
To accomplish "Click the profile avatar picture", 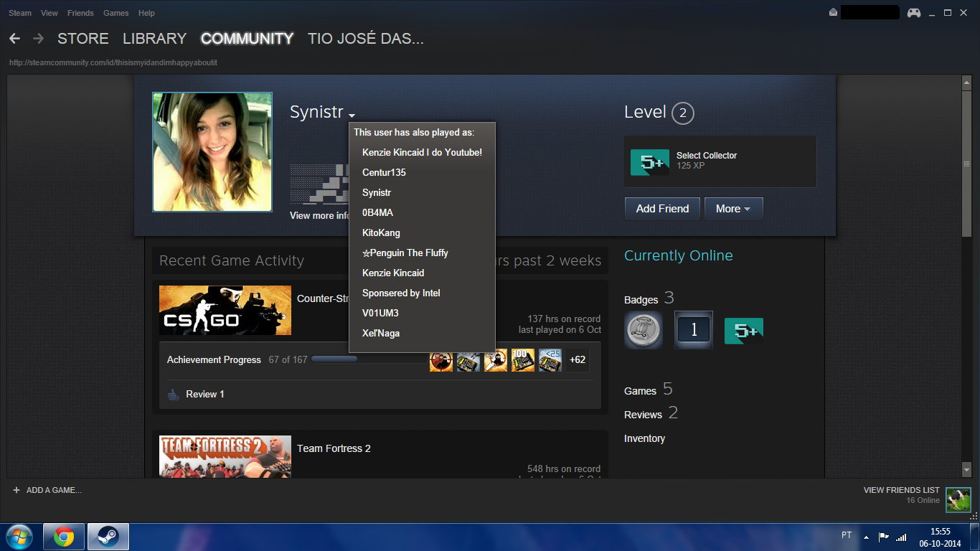I will pyautogui.click(x=212, y=152).
